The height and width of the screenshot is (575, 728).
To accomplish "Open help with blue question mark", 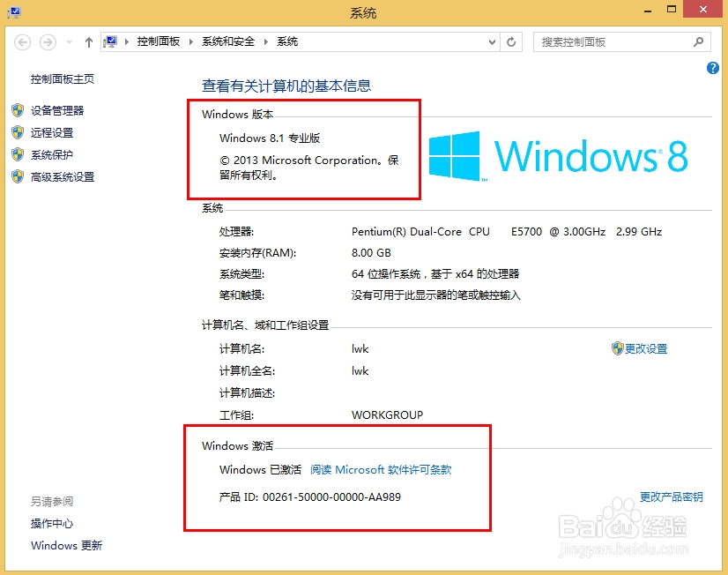I will click(713, 68).
